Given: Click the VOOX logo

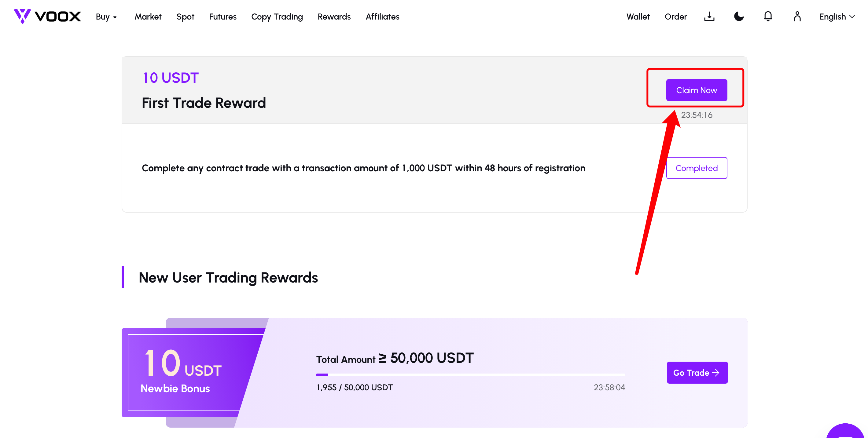Looking at the screenshot, I should 47,16.
